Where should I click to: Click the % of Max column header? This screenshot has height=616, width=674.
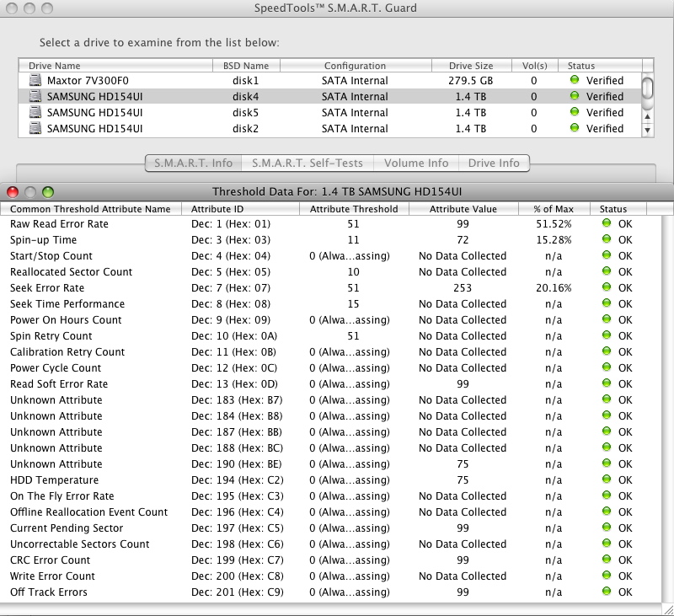(x=554, y=209)
